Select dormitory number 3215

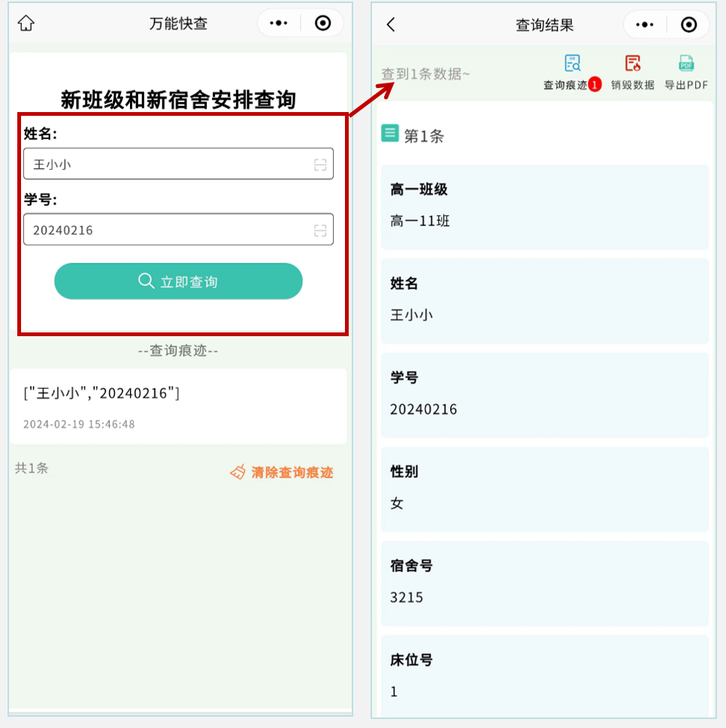(407, 597)
